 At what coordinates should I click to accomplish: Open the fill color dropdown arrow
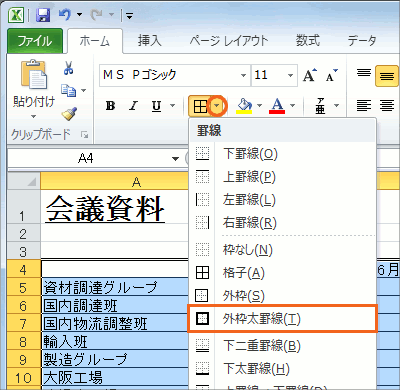(x=259, y=106)
